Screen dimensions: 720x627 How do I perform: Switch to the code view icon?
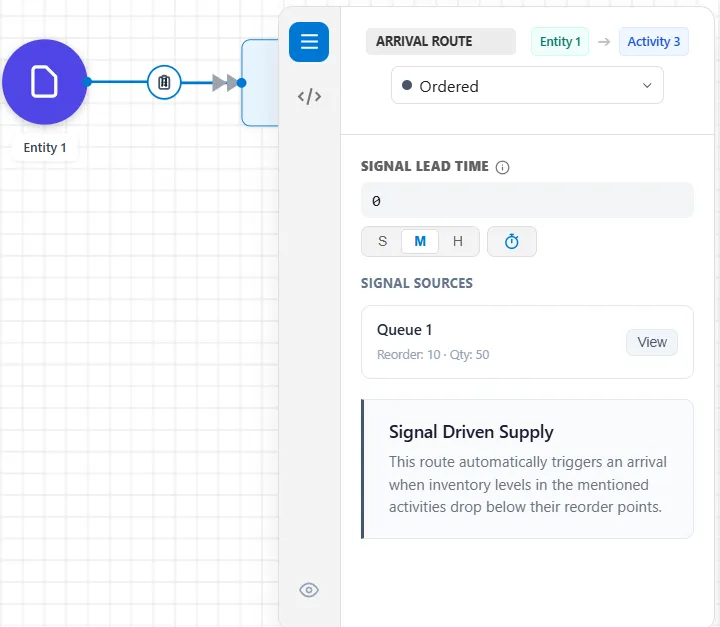(309, 96)
